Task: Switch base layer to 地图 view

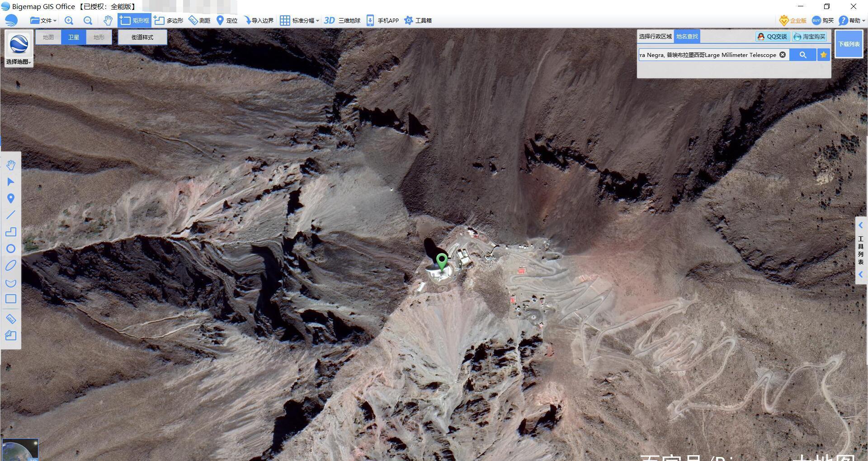Action: 48,37
